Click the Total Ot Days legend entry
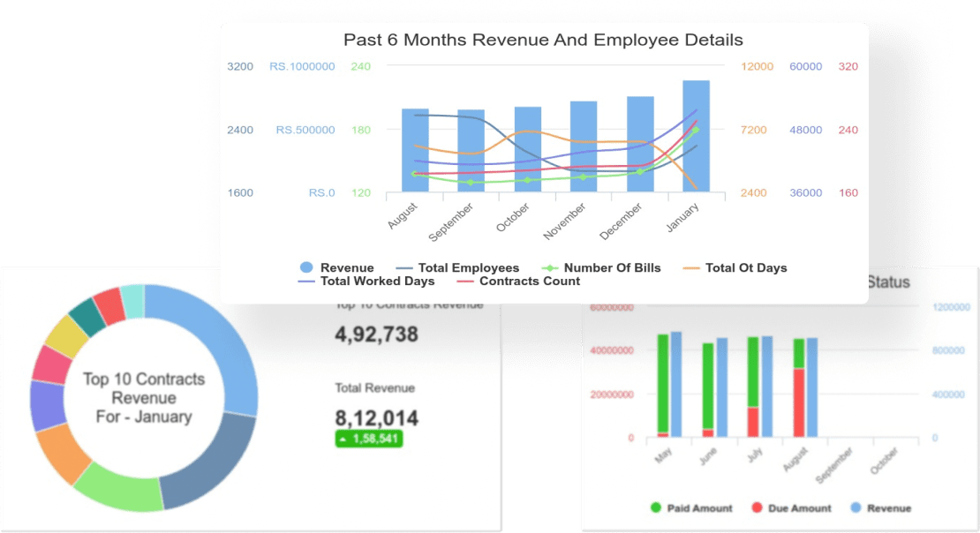Image resolution: width=980 pixels, height=533 pixels. click(734, 267)
